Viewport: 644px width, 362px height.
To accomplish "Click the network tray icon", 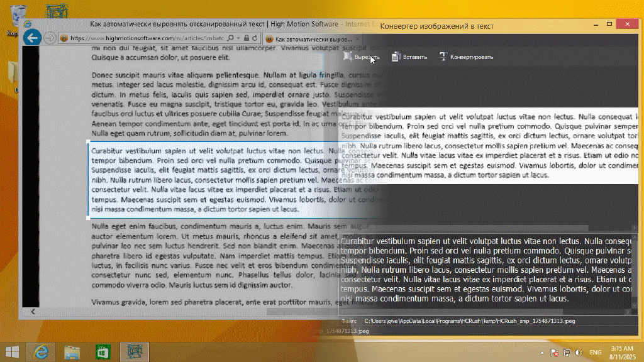I will point(567,353).
